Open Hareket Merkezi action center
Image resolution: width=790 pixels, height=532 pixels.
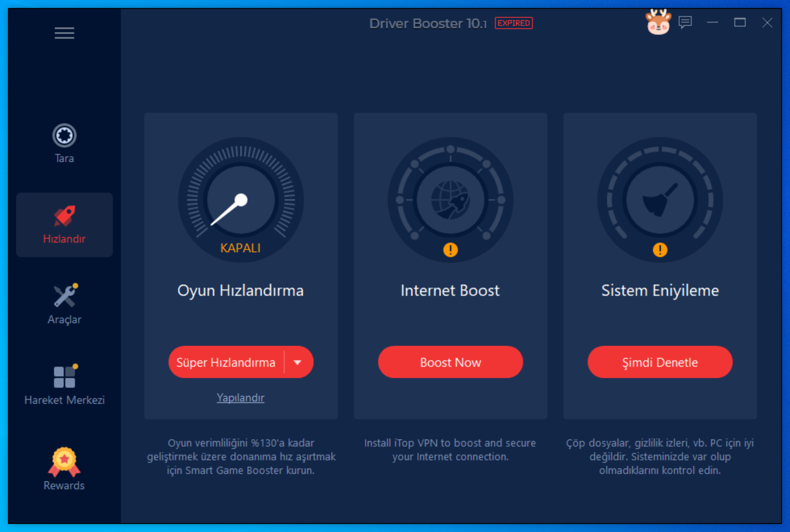click(64, 385)
